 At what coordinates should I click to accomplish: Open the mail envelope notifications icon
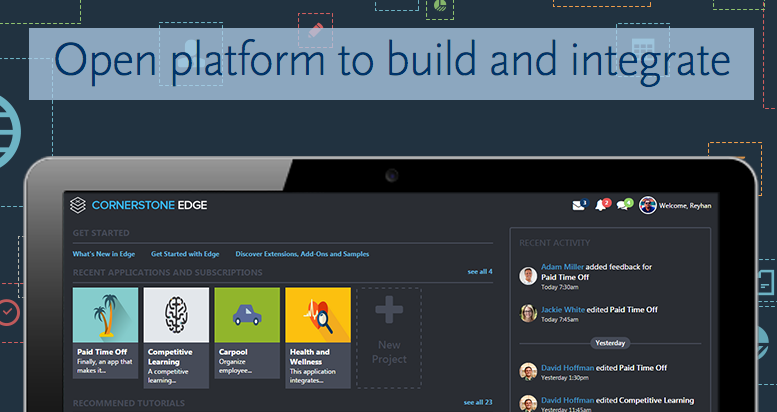[579, 205]
